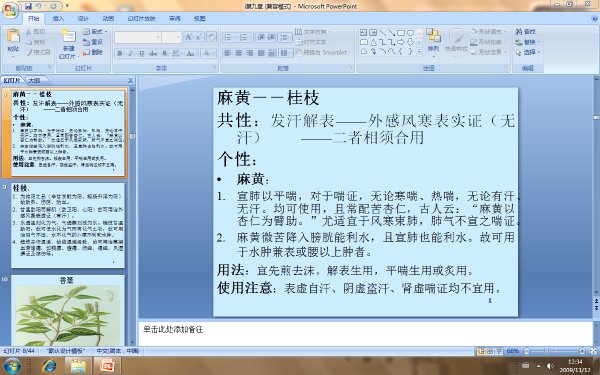
Task: Copy the selection with 复制
Action: [x=36, y=42]
